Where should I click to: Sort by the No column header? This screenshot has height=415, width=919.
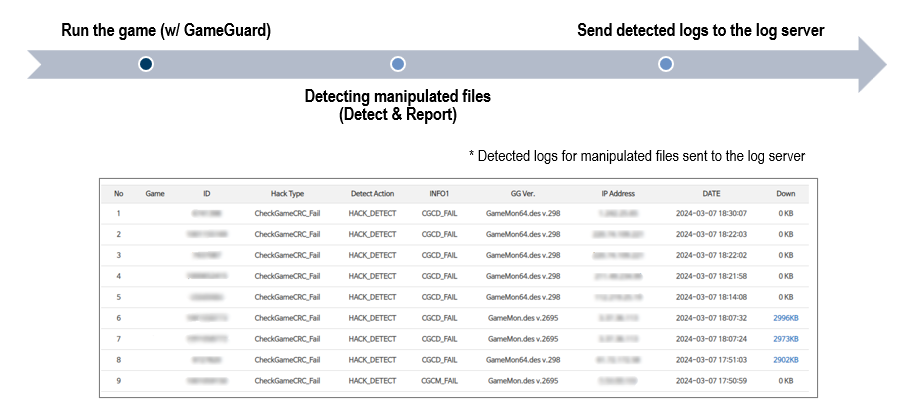(x=118, y=193)
